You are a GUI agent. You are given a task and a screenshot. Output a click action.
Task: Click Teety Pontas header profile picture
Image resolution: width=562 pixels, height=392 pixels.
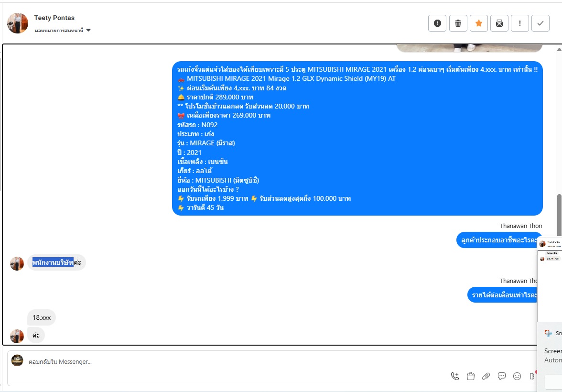[x=18, y=23]
